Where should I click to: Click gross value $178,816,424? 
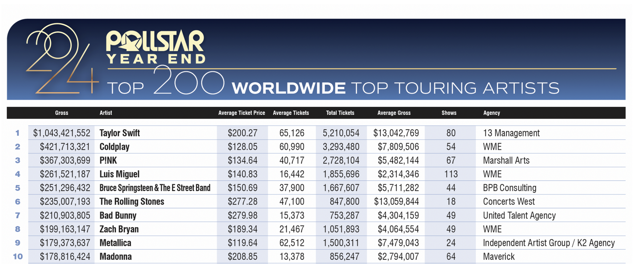[65, 256]
